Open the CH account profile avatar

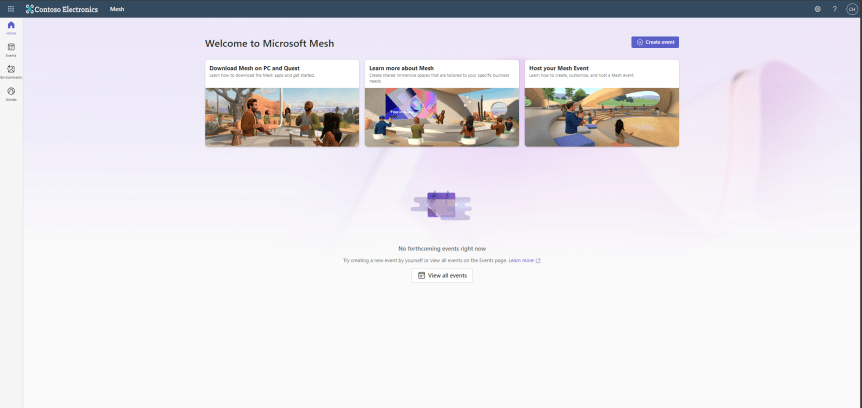pos(852,9)
